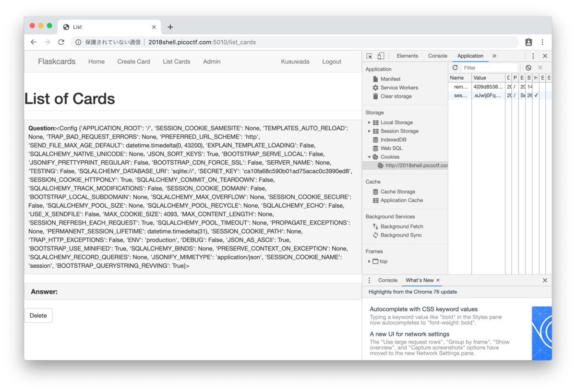
Task: Open List Cards page
Action: pos(176,61)
